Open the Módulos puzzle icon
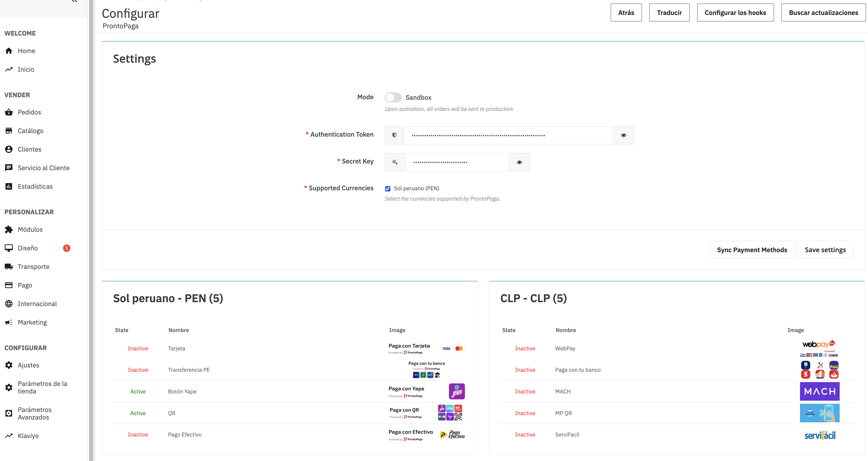This screenshot has width=868, height=461. pyautogui.click(x=9, y=230)
